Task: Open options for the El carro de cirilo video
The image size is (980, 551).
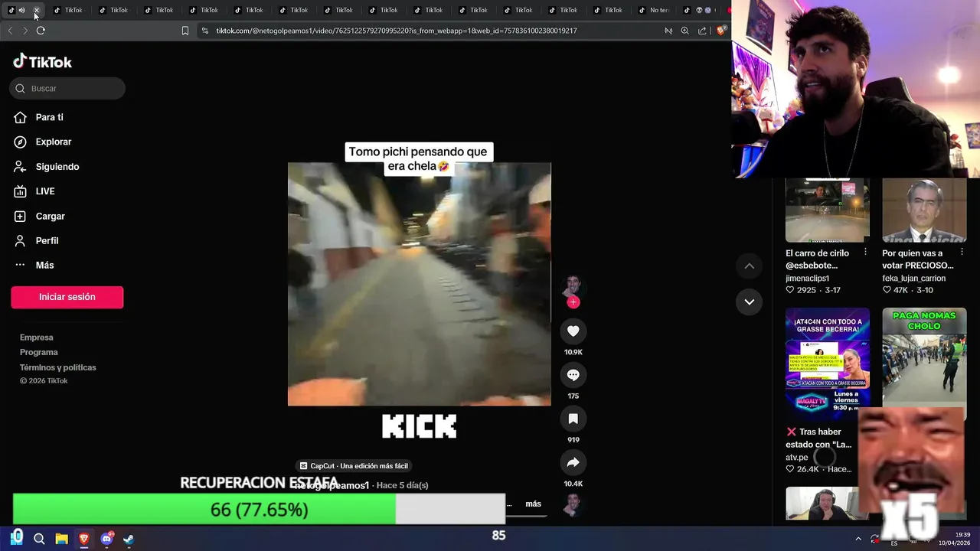Action: click(865, 252)
